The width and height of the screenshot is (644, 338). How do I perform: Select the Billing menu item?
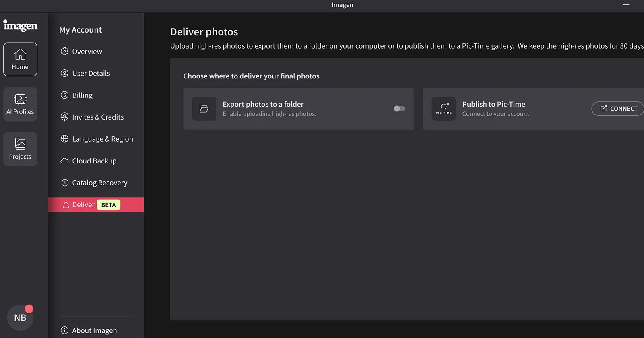(x=96, y=95)
